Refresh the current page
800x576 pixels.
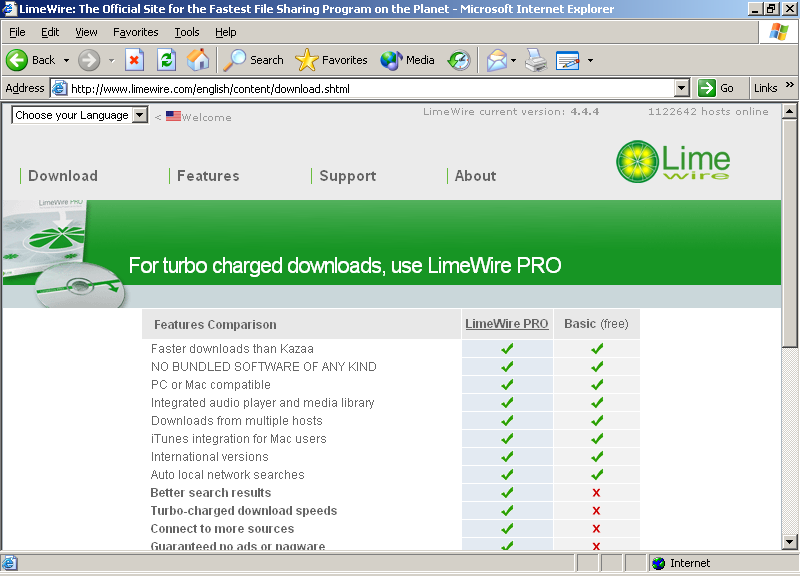(x=166, y=60)
